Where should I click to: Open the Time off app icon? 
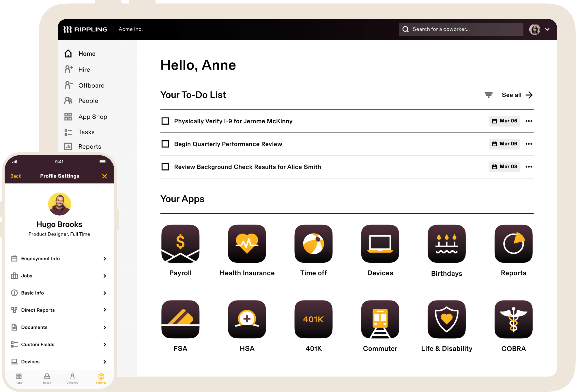pos(313,244)
